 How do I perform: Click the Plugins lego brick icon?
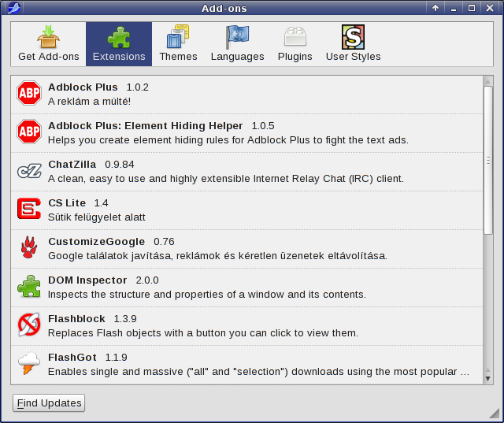[x=295, y=37]
